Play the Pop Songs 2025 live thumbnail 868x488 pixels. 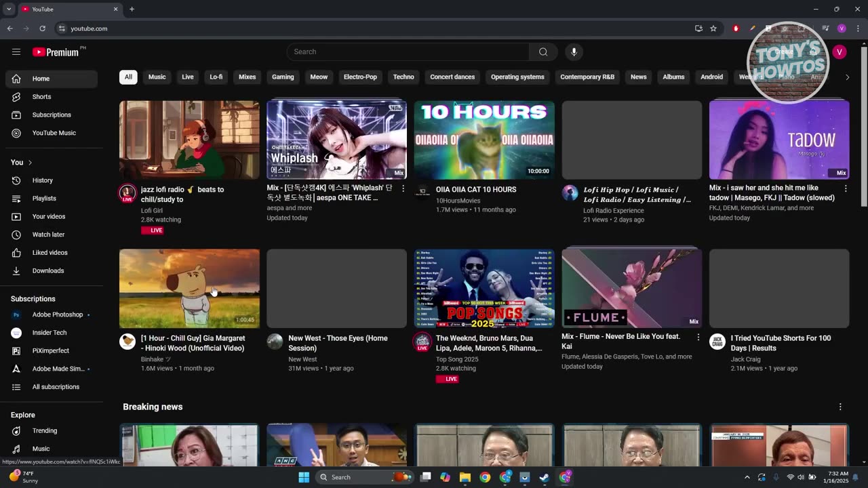(484, 288)
